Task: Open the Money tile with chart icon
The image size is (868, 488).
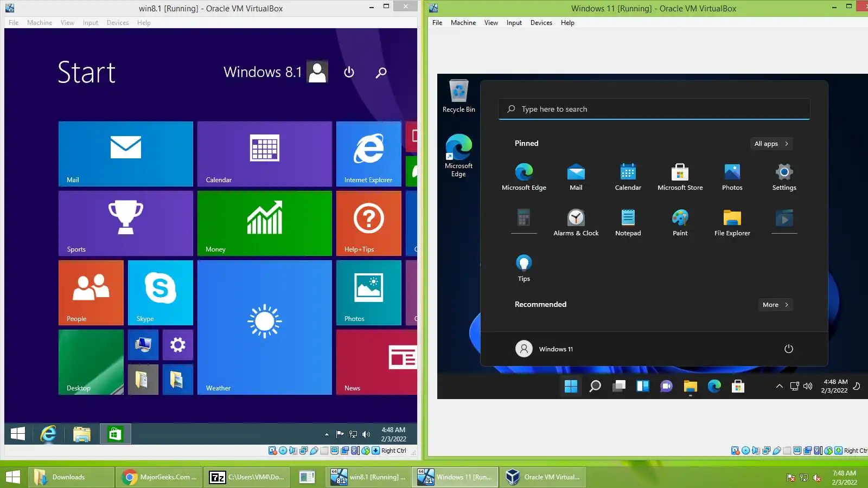Action: tap(265, 223)
